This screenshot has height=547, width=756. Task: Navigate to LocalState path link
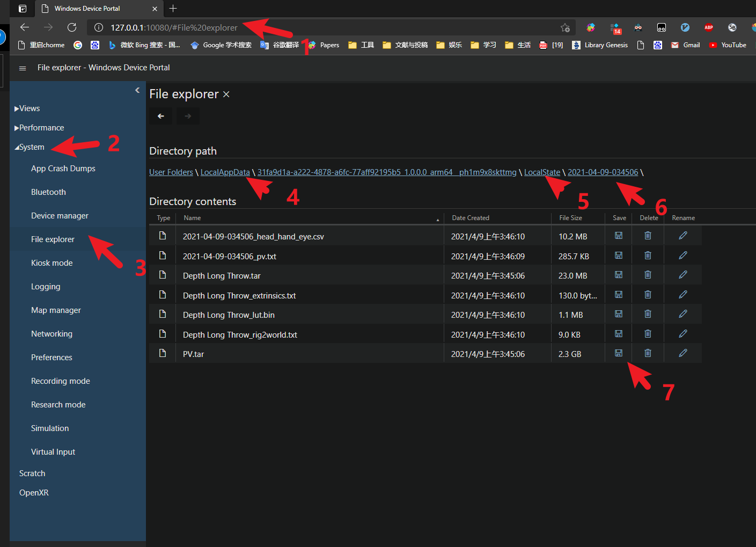tap(542, 172)
